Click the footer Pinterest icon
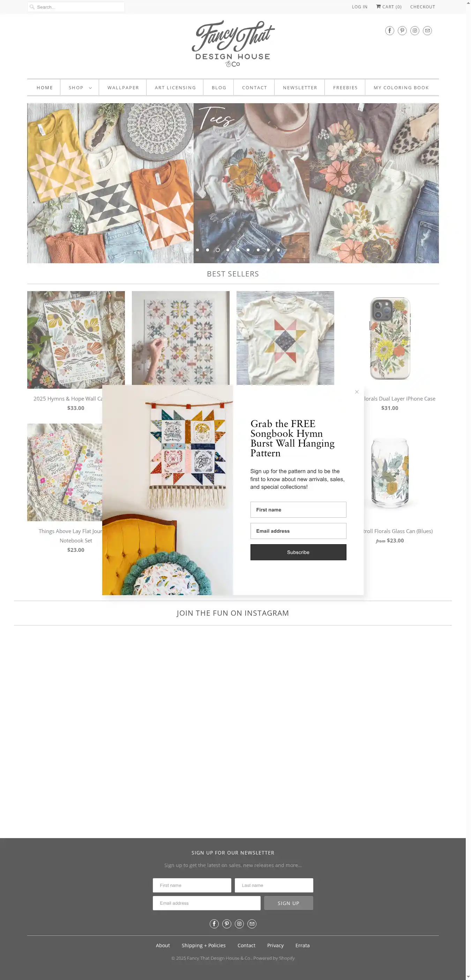 pyautogui.click(x=226, y=924)
